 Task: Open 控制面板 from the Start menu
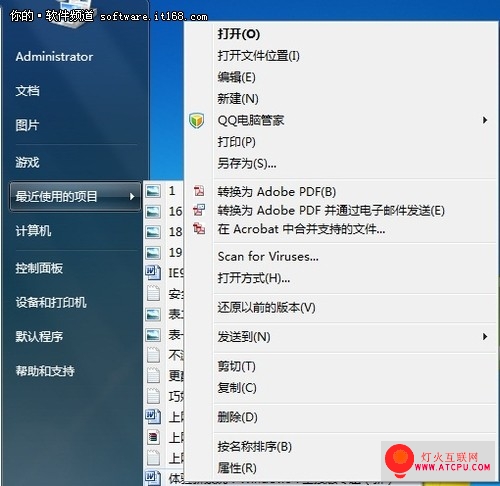click(x=39, y=268)
